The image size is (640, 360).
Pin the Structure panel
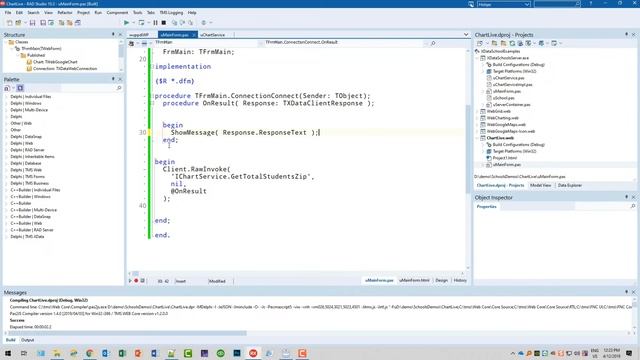[x=113, y=35]
